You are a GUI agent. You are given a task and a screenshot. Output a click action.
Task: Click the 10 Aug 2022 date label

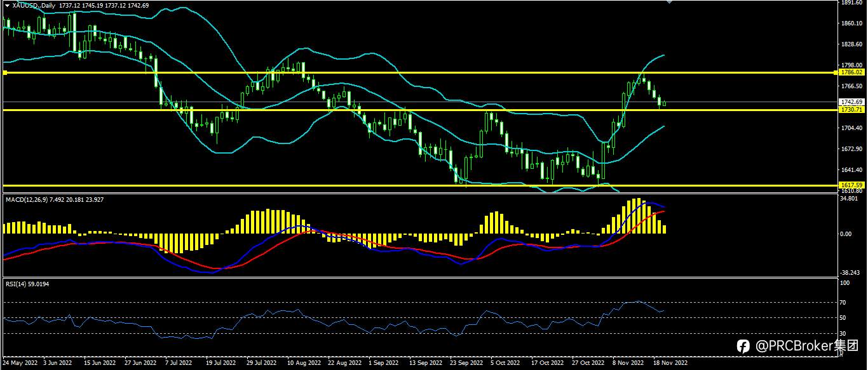click(x=304, y=364)
